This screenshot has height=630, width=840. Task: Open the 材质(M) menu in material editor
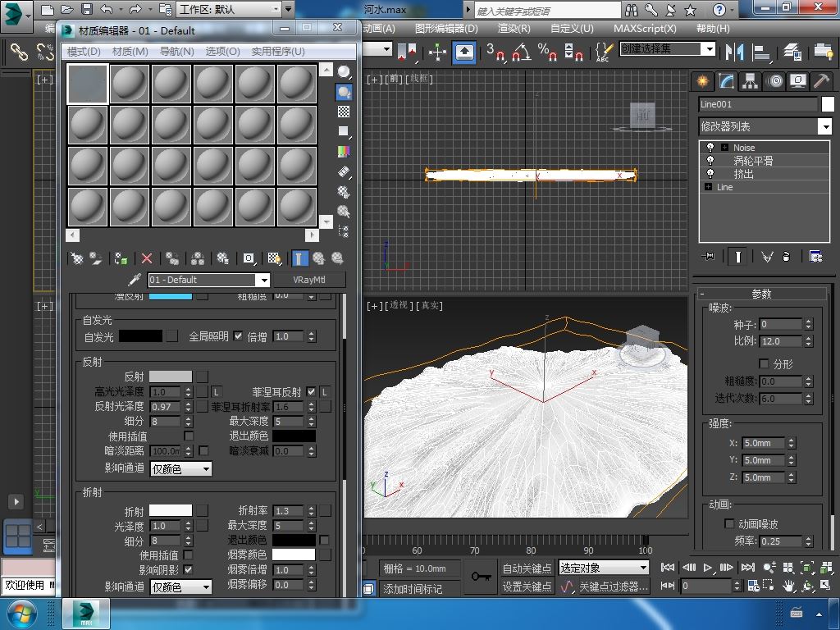130,51
